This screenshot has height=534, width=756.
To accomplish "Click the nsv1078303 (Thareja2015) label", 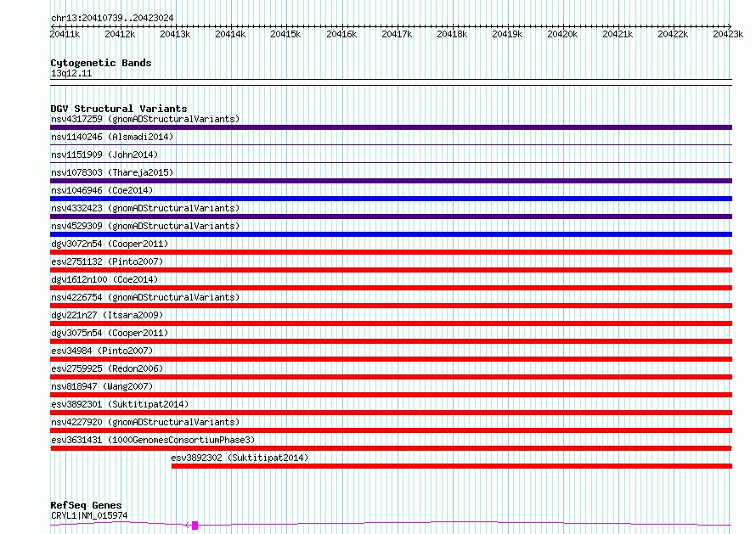I will click(112, 172).
